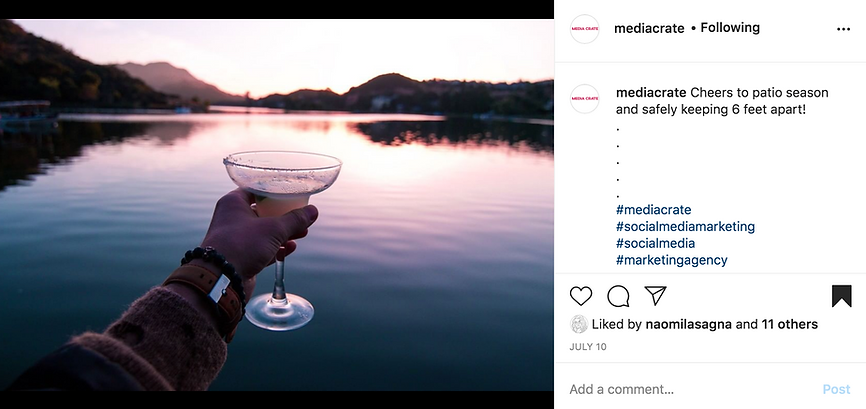Share post using paper plane icon
866x409 pixels.
pyautogui.click(x=655, y=296)
